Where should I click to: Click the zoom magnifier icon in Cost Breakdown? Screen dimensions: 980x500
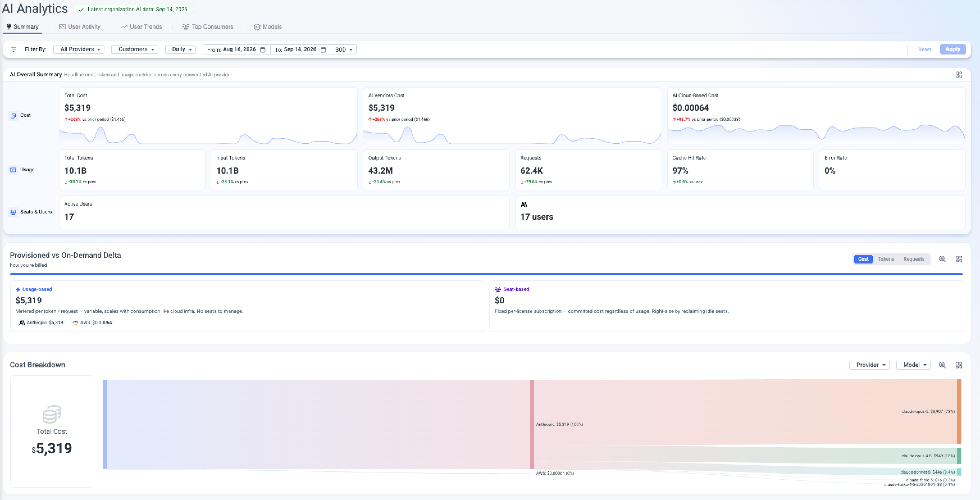tap(942, 365)
